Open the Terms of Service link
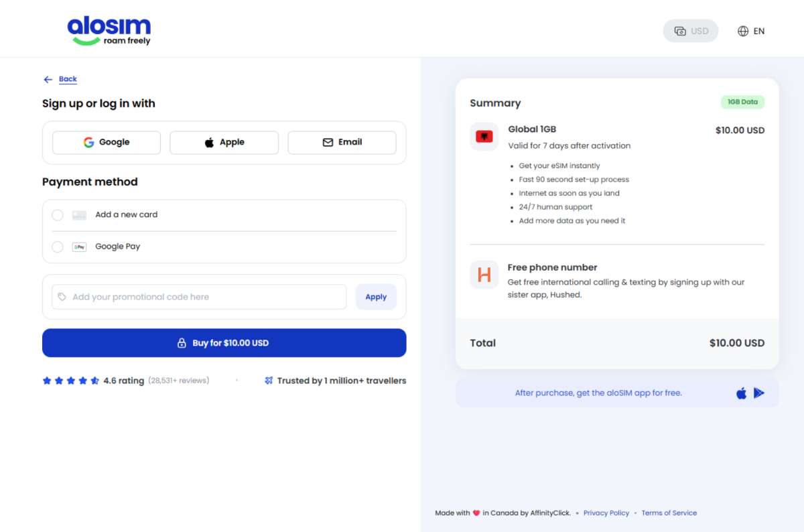 point(669,513)
